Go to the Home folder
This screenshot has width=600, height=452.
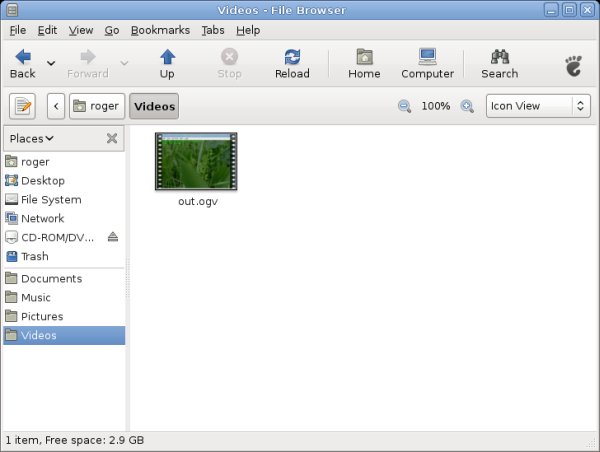pos(364,64)
